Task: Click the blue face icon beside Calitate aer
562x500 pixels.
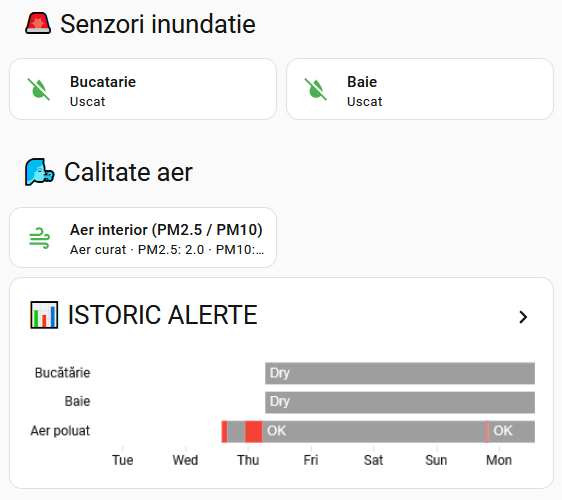Action: tap(40, 172)
